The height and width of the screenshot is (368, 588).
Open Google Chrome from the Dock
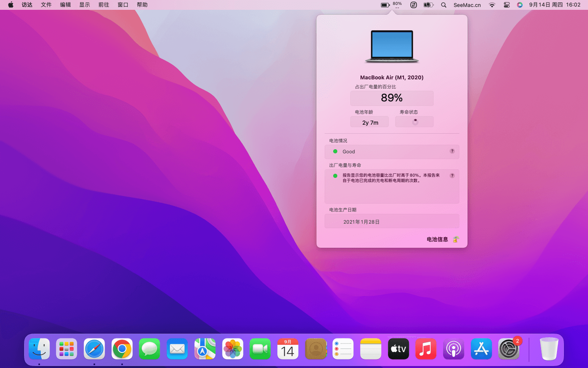[x=122, y=349]
